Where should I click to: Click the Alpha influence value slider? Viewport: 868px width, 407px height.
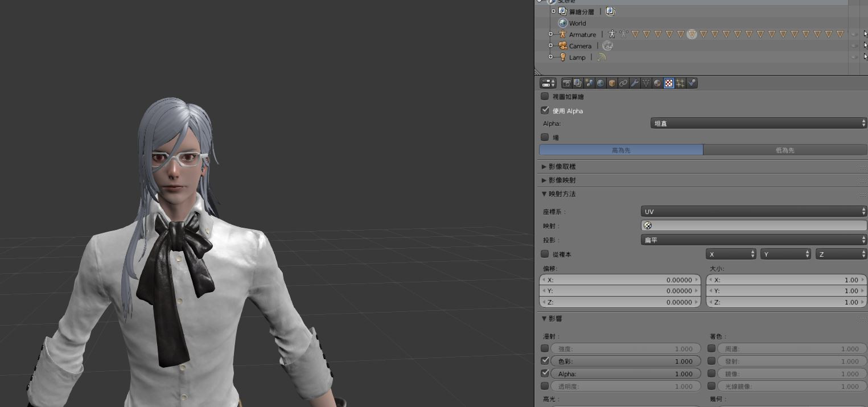(625, 374)
